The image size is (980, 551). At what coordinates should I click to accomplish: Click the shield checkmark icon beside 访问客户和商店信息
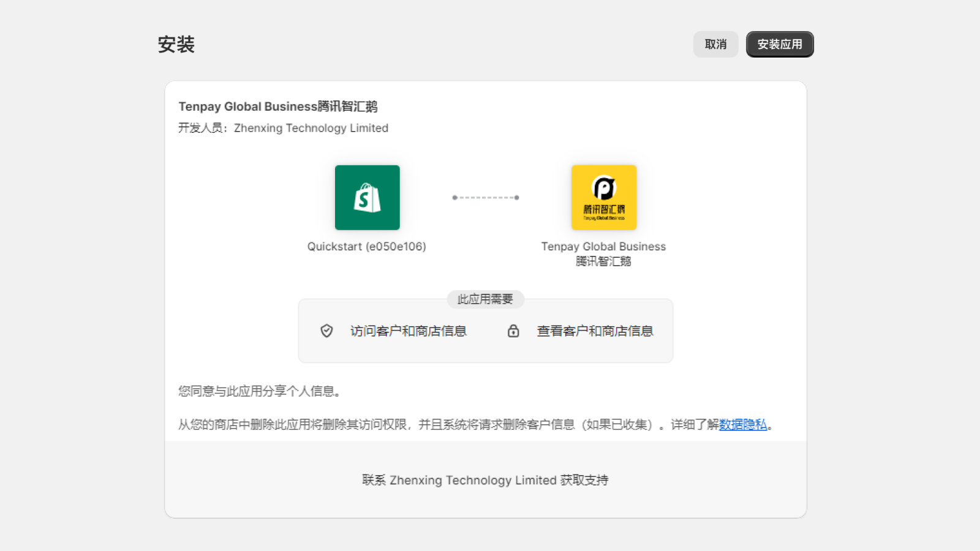point(326,331)
